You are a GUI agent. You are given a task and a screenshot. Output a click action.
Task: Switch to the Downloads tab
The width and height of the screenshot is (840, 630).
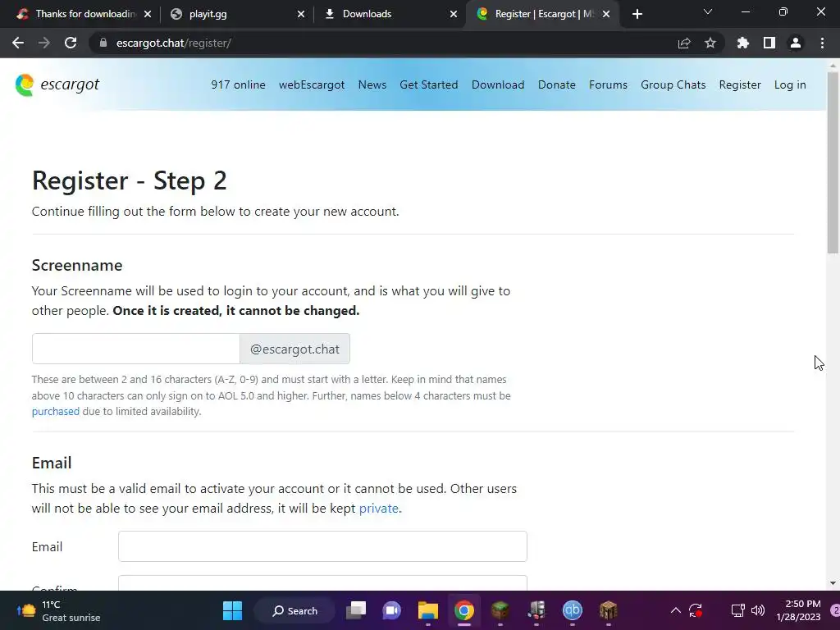pyautogui.click(x=388, y=14)
